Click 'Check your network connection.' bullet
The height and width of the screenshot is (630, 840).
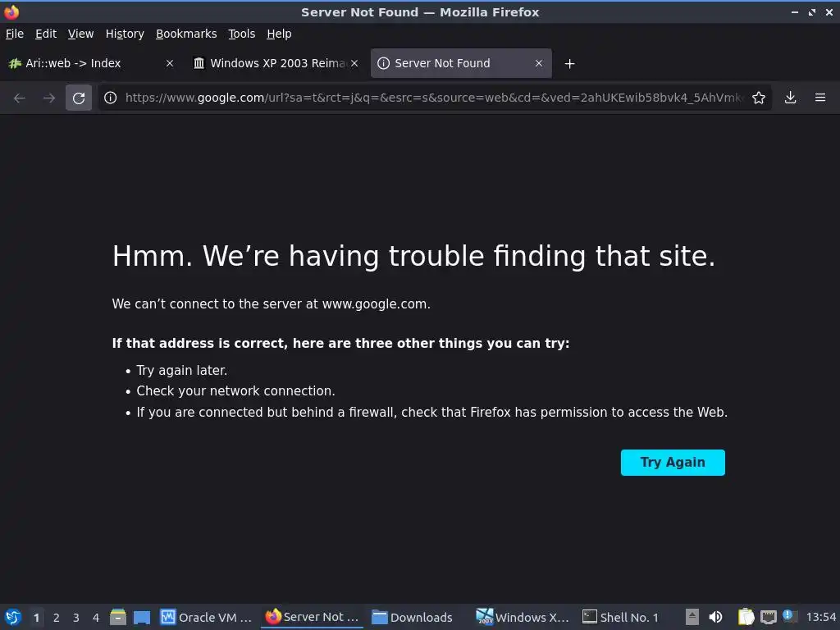[235, 391]
